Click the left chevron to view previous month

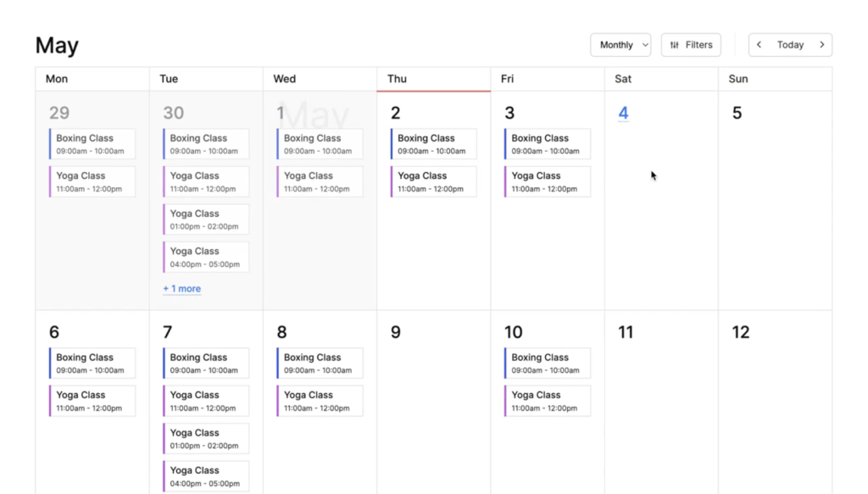click(x=759, y=44)
